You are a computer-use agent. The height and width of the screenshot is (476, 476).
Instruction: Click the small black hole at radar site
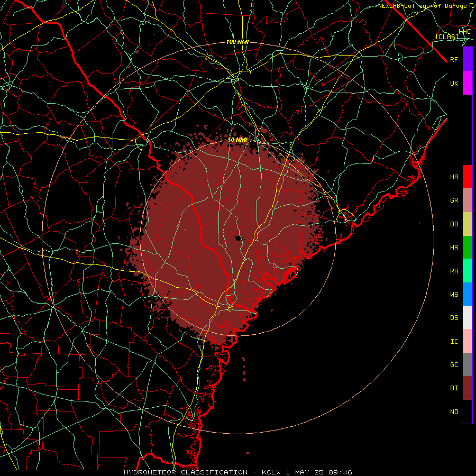coord(239,238)
